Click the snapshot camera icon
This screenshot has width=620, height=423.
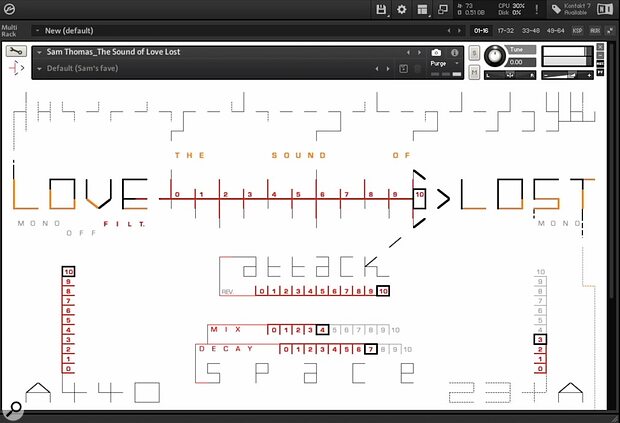point(436,51)
